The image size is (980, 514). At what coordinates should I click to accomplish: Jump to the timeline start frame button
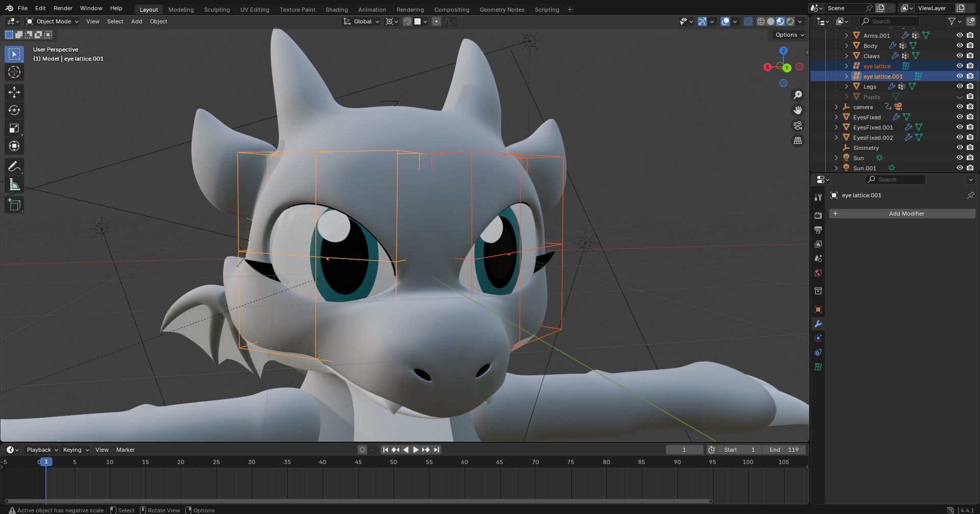point(385,450)
